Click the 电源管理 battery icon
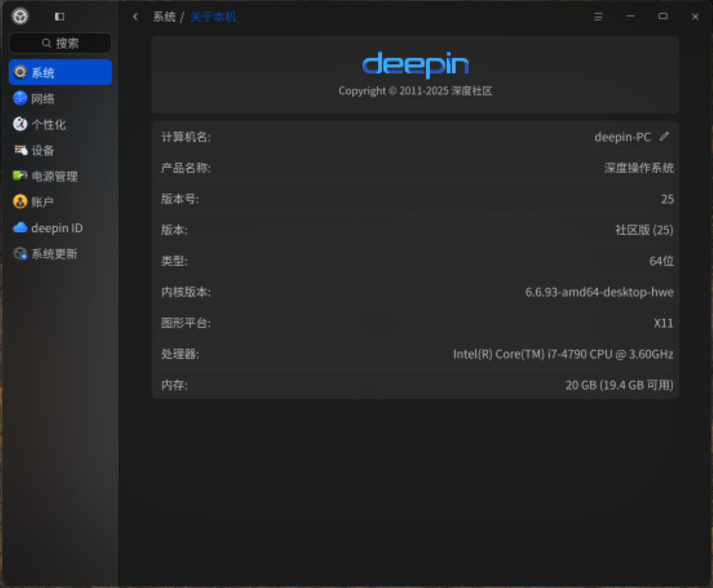This screenshot has height=588, width=713. tap(20, 176)
